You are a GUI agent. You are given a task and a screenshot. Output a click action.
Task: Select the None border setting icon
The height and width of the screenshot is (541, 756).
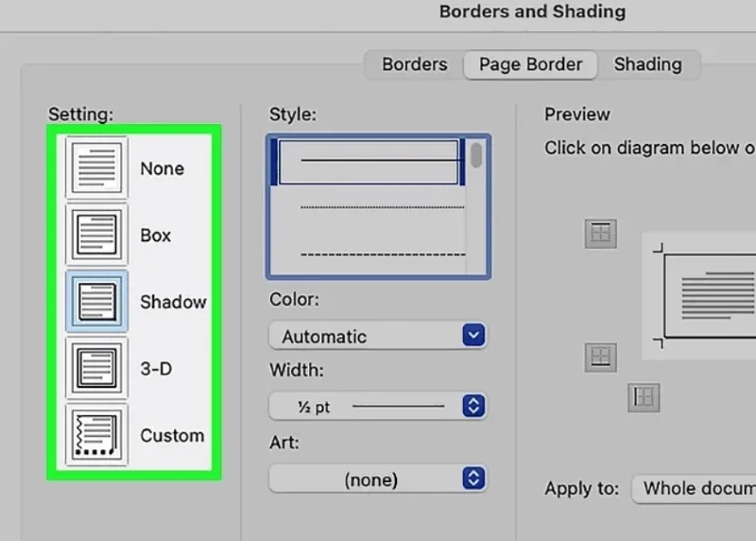click(96, 167)
